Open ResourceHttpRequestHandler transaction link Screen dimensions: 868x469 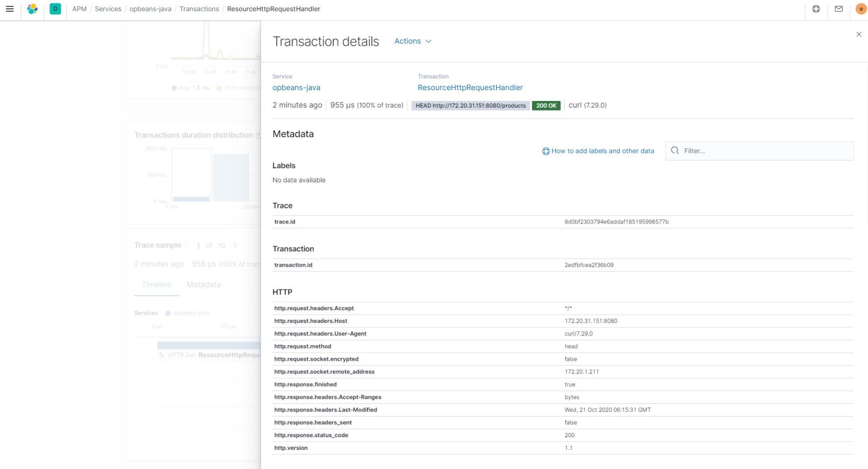(470, 88)
